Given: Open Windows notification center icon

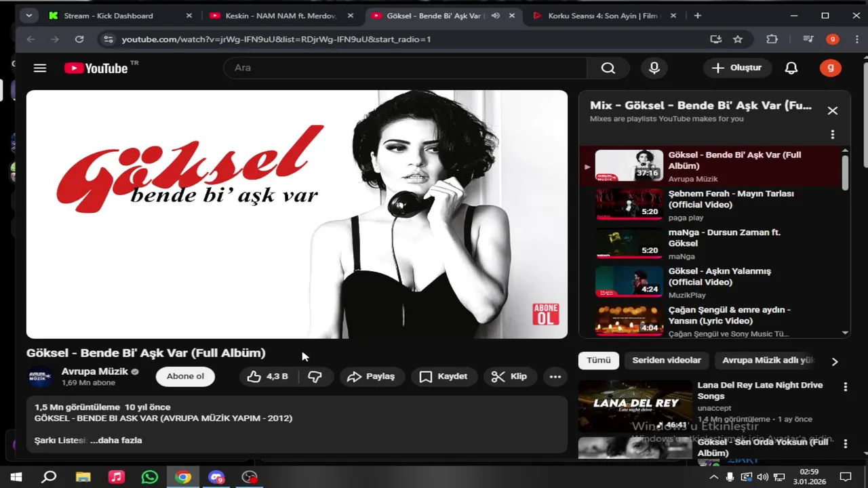Looking at the screenshot, I should tap(846, 477).
